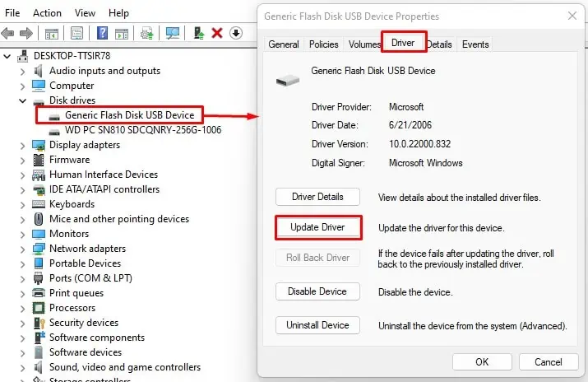Click the red X Uninstall device icon
The image size is (588, 382).
coord(217,34)
